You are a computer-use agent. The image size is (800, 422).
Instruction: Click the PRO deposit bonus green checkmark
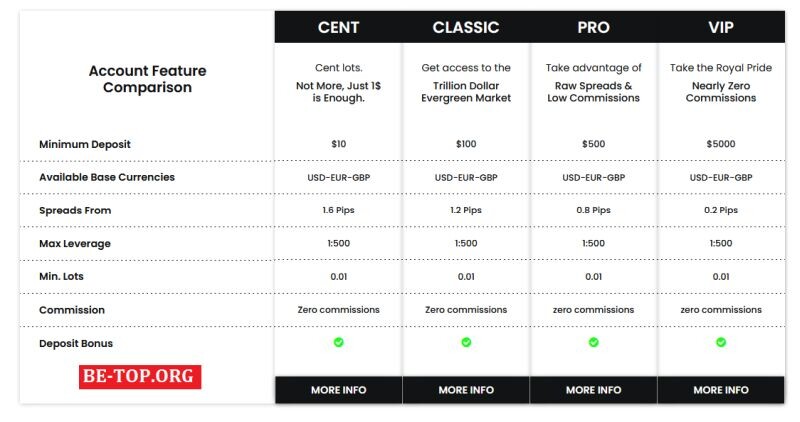(593, 342)
